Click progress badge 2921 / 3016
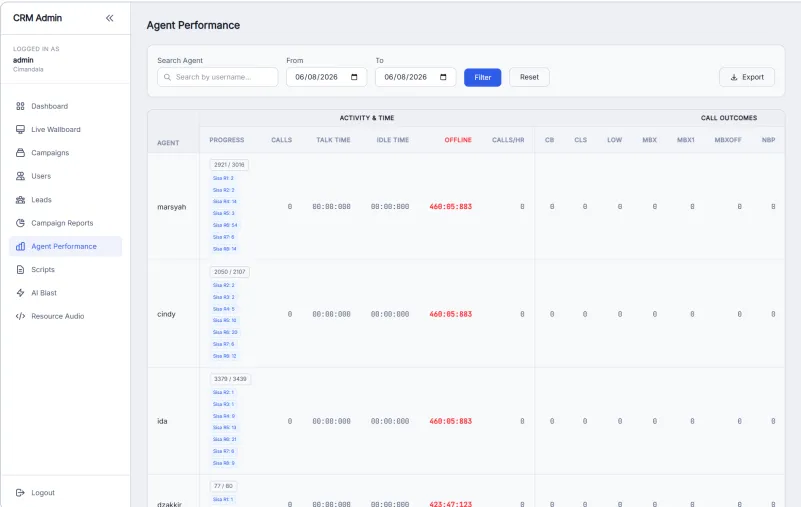 229,165
